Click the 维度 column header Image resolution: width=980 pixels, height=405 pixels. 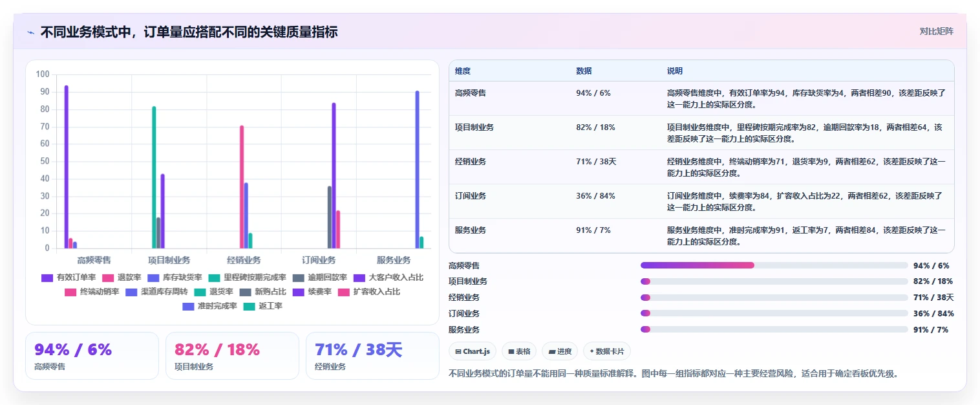click(462, 71)
